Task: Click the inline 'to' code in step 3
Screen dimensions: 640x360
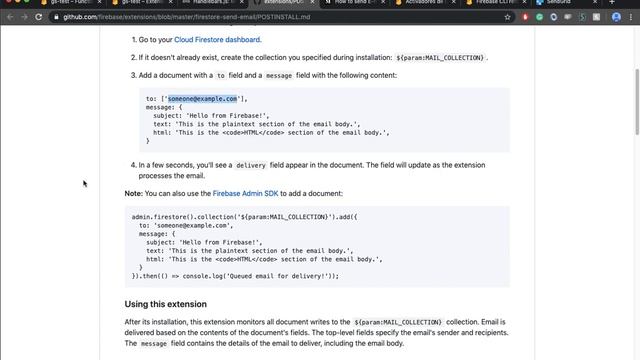Action: [x=221, y=76]
